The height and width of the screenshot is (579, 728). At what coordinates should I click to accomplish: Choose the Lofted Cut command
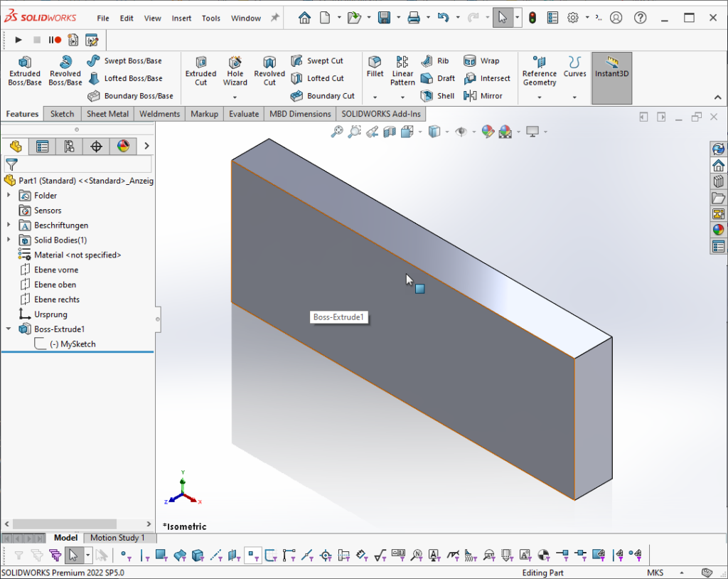(317, 78)
